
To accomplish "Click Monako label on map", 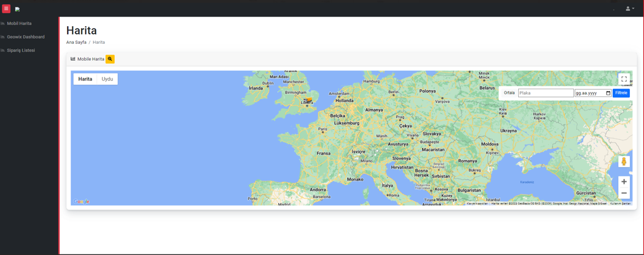I will pos(355,179).
